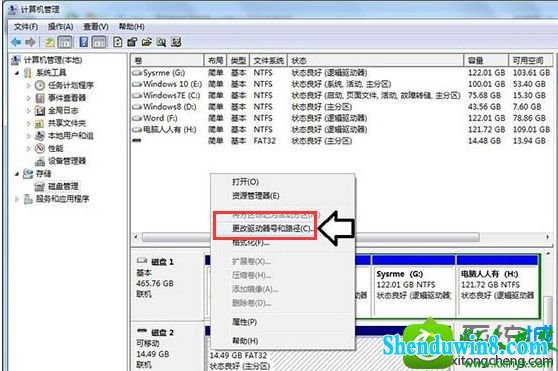Sort by the 布局 column header
The width and height of the screenshot is (558, 371).
(216, 60)
